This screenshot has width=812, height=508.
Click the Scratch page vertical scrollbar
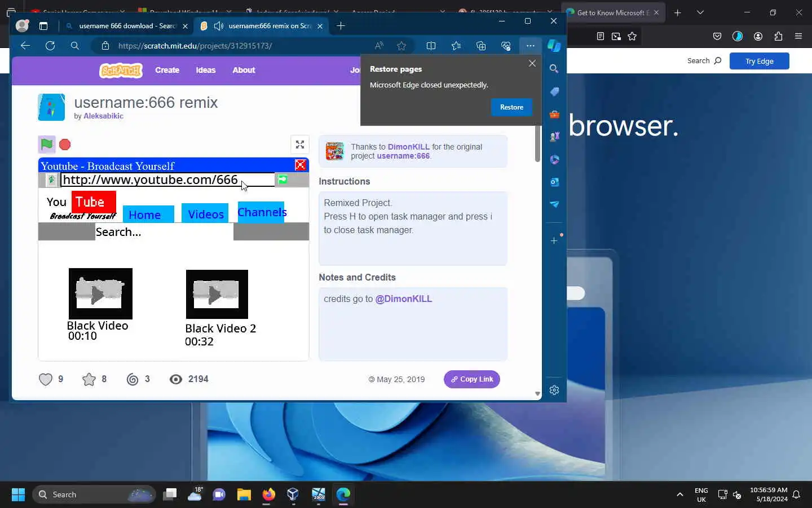coord(537,144)
